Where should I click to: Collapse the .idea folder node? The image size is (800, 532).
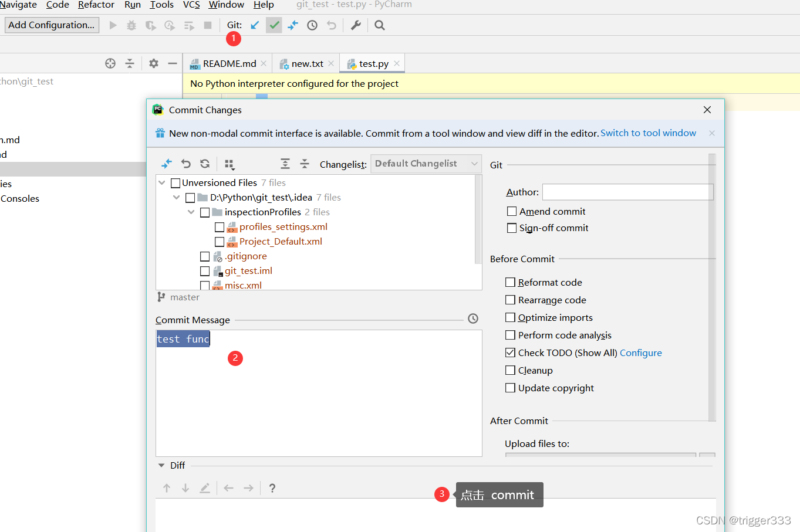[x=177, y=198]
